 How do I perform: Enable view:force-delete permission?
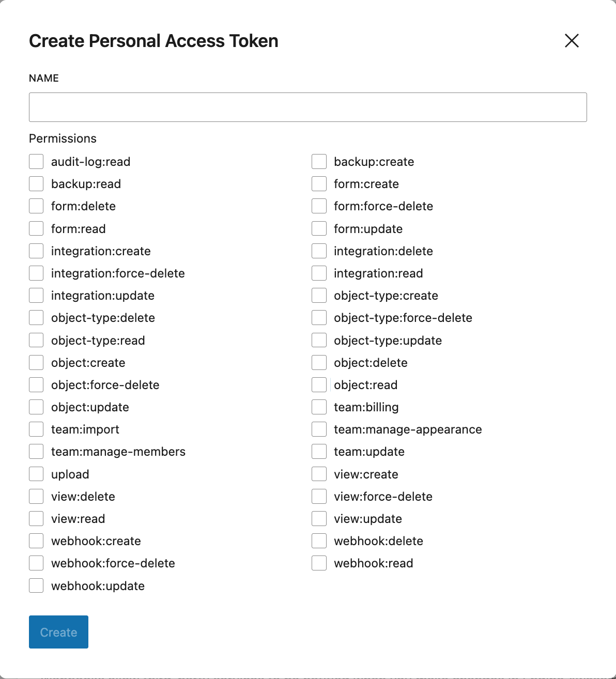click(x=318, y=496)
